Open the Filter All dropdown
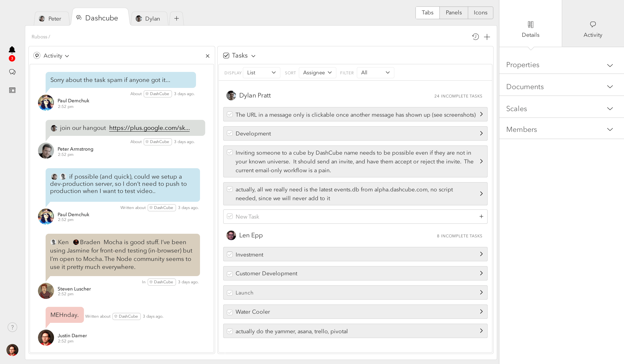 point(375,73)
